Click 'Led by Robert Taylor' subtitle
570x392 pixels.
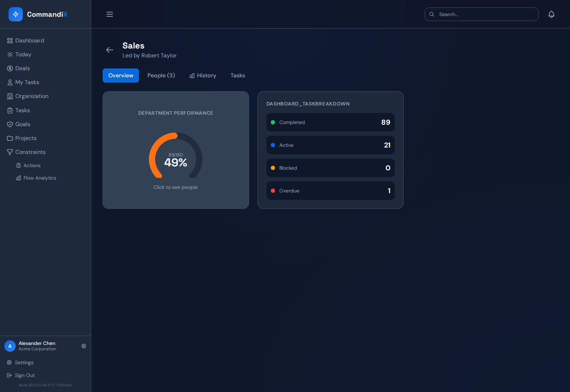(150, 56)
